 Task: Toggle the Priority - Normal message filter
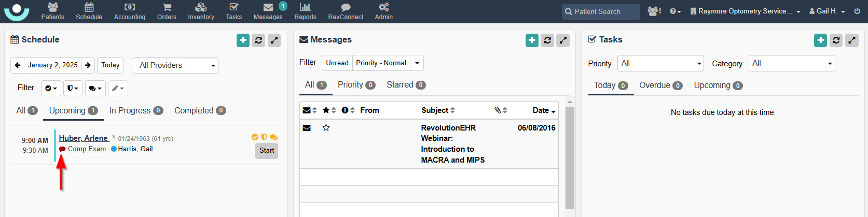click(x=381, y=63)
